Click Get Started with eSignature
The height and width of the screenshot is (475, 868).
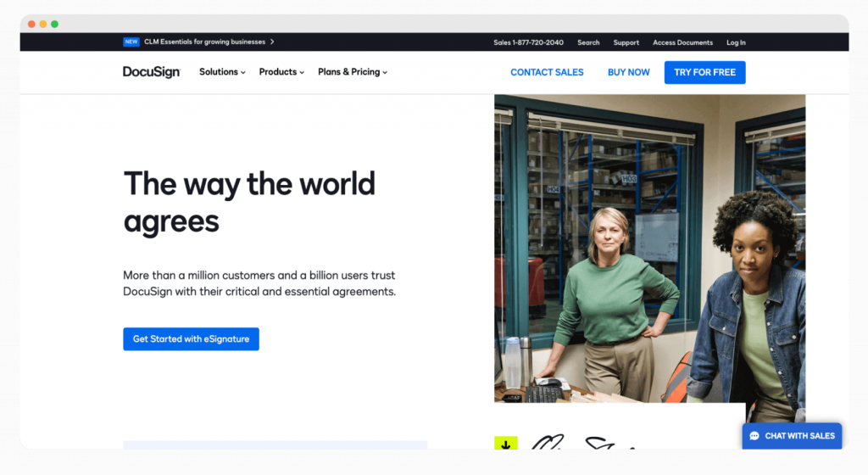point(191,339)
